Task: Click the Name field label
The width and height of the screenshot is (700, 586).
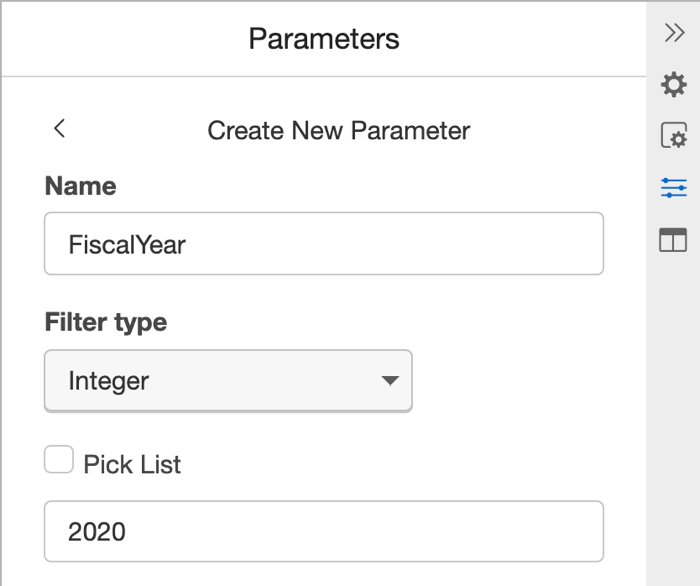Action: point(80,186)
